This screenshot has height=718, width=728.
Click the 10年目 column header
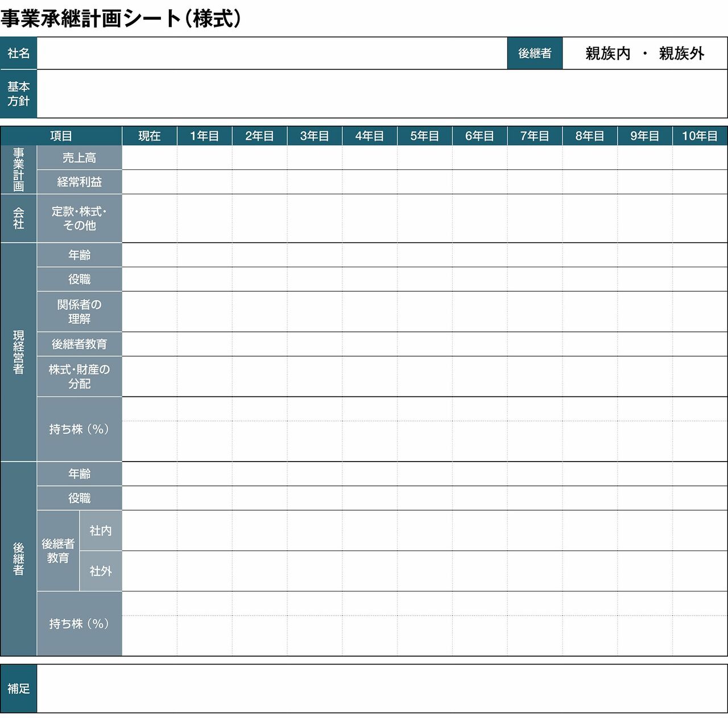700,136
